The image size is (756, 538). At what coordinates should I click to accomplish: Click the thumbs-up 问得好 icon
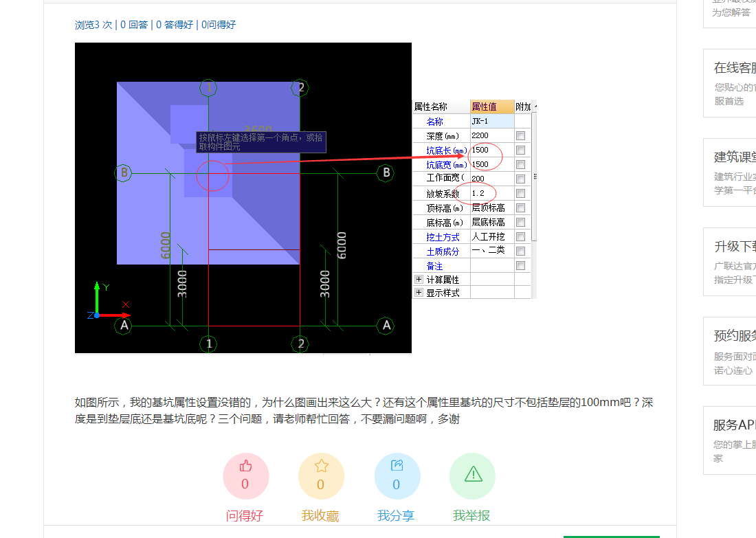pyautogui.click(x=246, y=466)
